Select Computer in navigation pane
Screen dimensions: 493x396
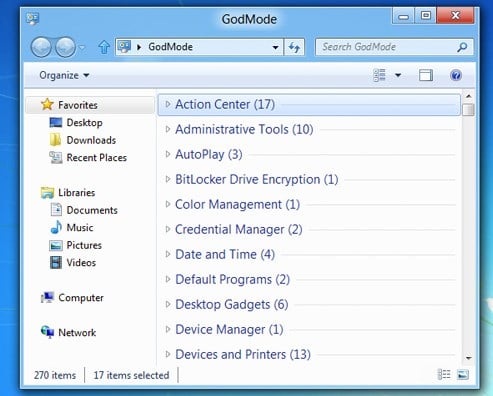[x=81, y=298]
